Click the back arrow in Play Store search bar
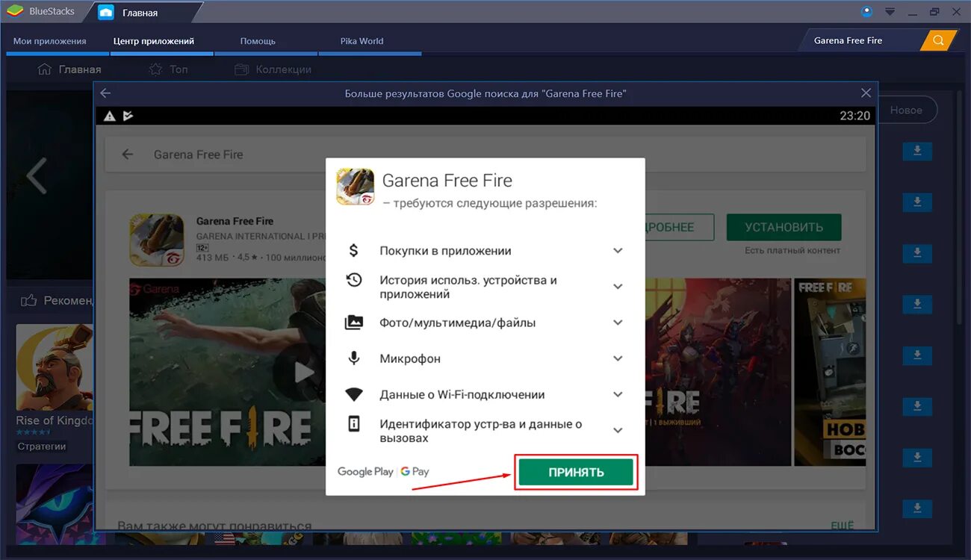Viewport: 971px width, 560px height. (128, 155)
